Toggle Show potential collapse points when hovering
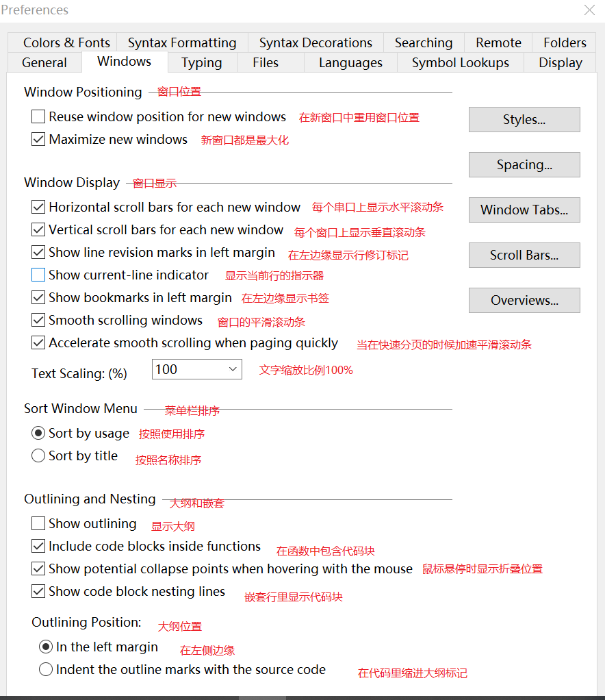 tap(38, 568)
